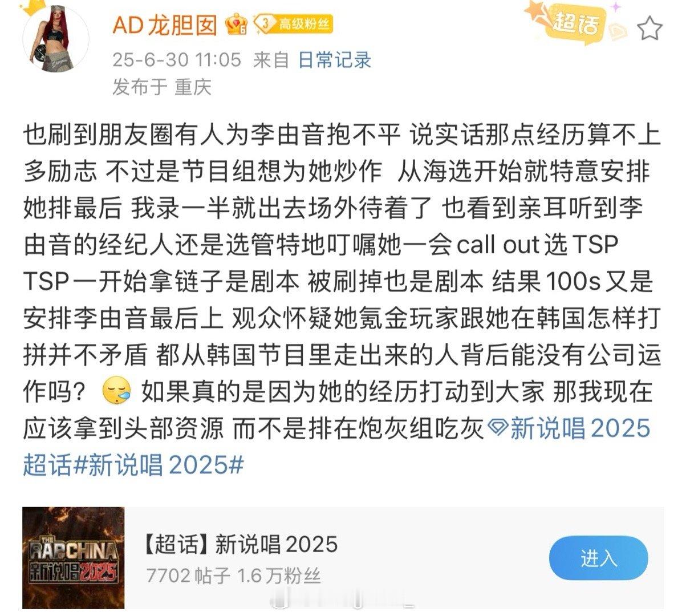
Task: Click the 发布于 重庆 location text
Action: point(162,87)
